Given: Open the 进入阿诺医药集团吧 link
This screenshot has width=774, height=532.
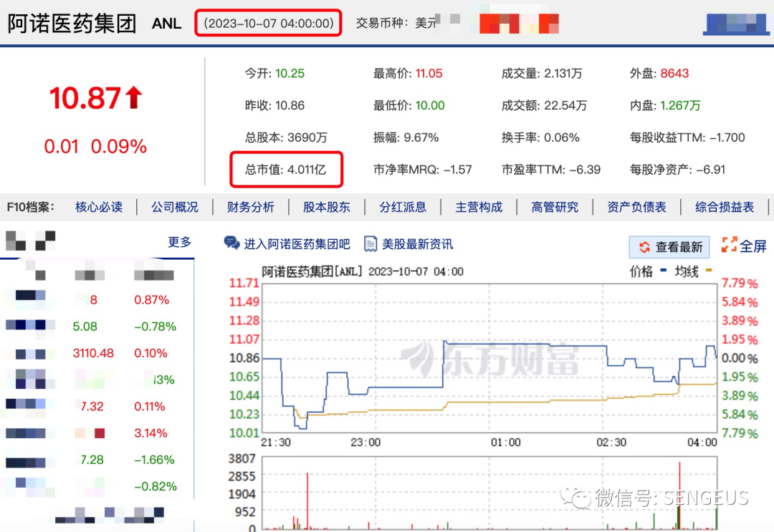Looking at the screenshot, I should click(297, 244).
